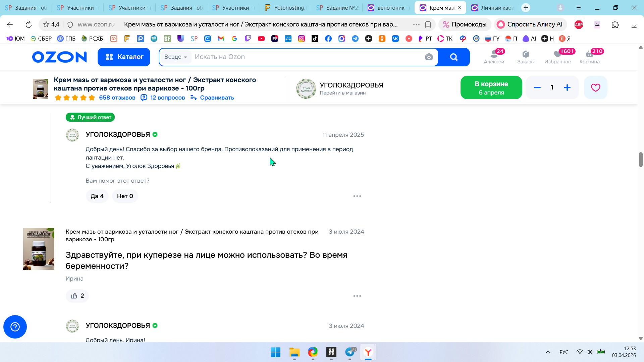Open Telegram from the Windows taskbar
Screen dimensions: 644x362
click(350, 352)
